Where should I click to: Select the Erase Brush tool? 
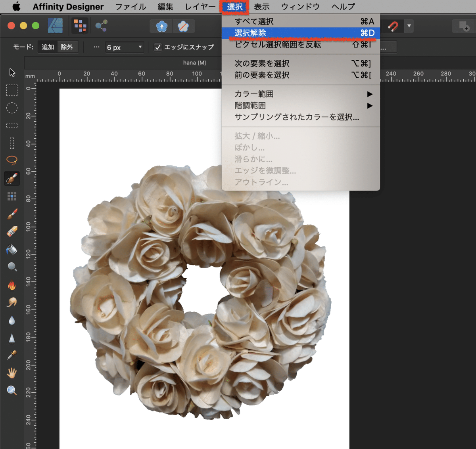pos(12,231)
